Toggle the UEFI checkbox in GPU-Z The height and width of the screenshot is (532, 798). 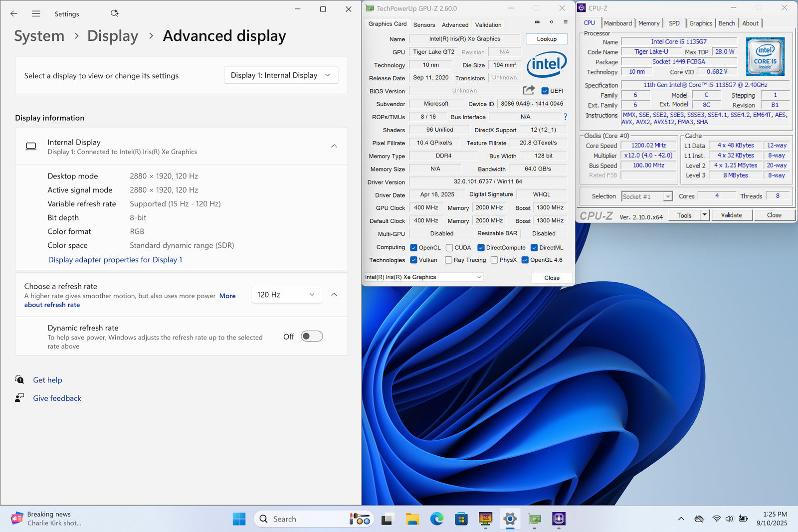[545, 91]
